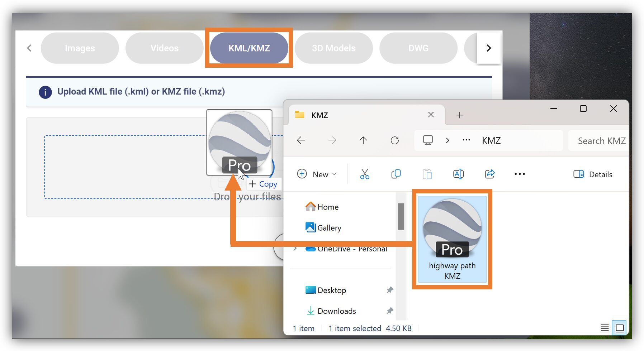Open Gallery in the navigation pane
644x351 pixels.
point(323,228)
